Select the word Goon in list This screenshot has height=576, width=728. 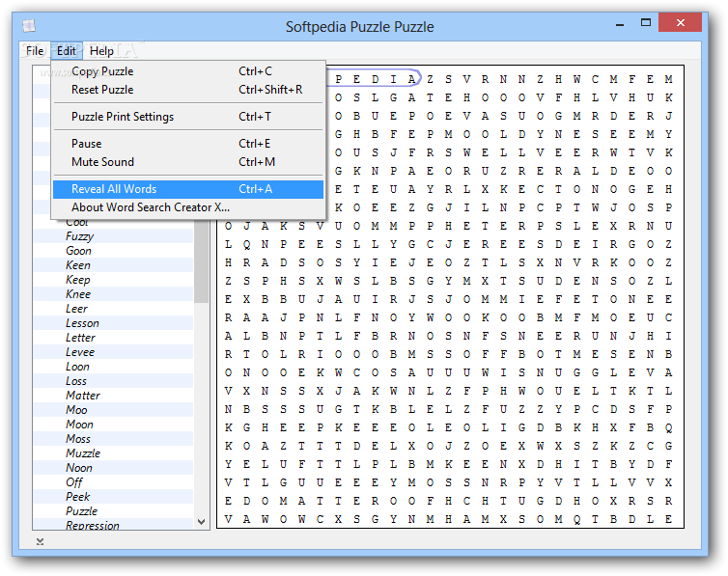(x=78, y=251)
